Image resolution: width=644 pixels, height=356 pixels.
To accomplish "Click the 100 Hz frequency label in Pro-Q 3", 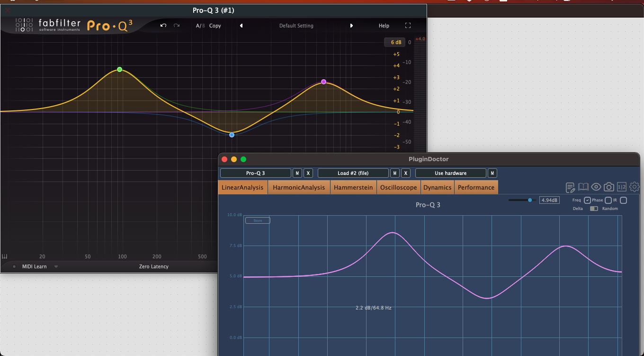I will 122,256.
